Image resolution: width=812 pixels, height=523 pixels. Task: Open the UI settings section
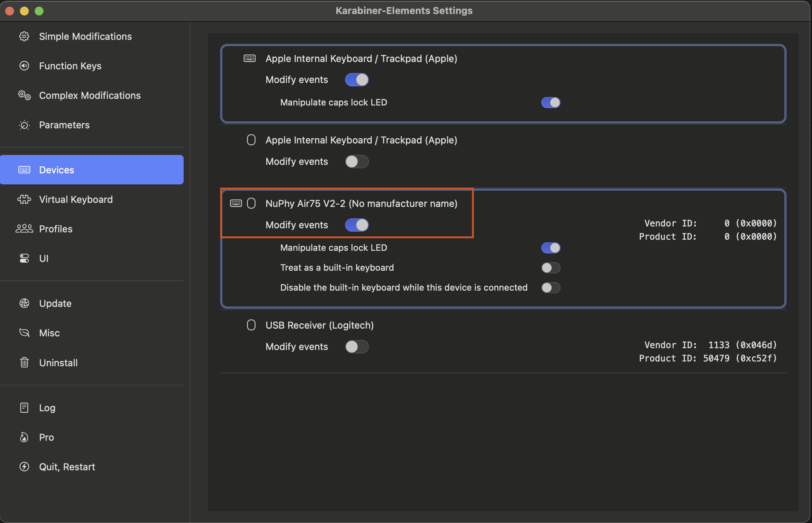(92, 258)
